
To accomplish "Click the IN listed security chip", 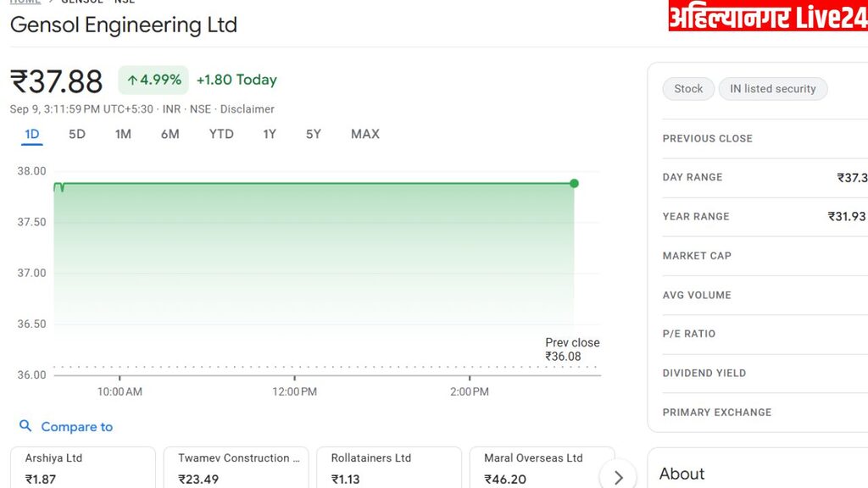I will (773, 88).
